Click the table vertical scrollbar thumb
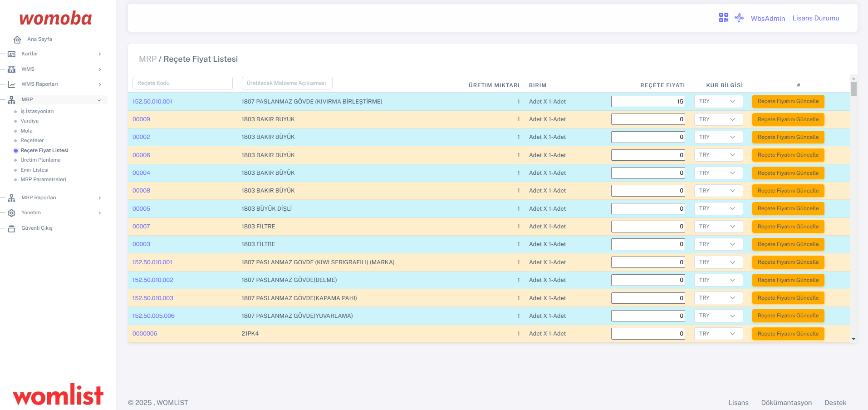Image resolution: width=868 pixels, height=410 pixels. [x=853, y=89]
